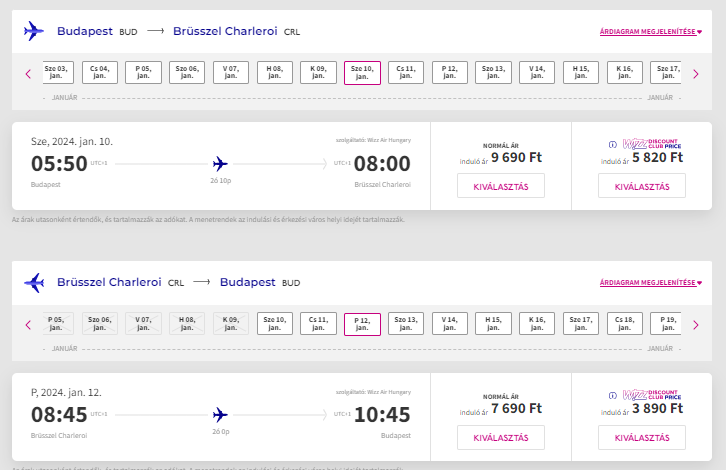Choose return Discount Club 3 890 Ft Kiválasztás
This screenshot has height=470, width=726.
tap(642, 437)
